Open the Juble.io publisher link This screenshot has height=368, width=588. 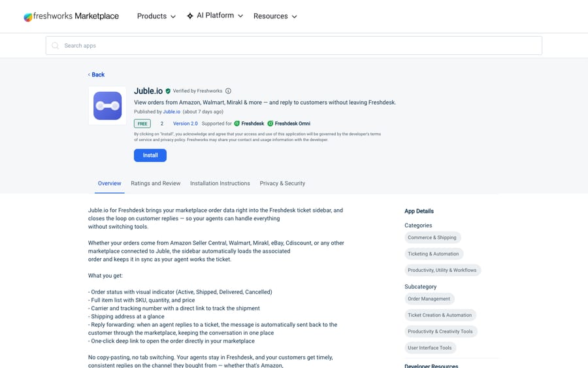tap(172, 112)
